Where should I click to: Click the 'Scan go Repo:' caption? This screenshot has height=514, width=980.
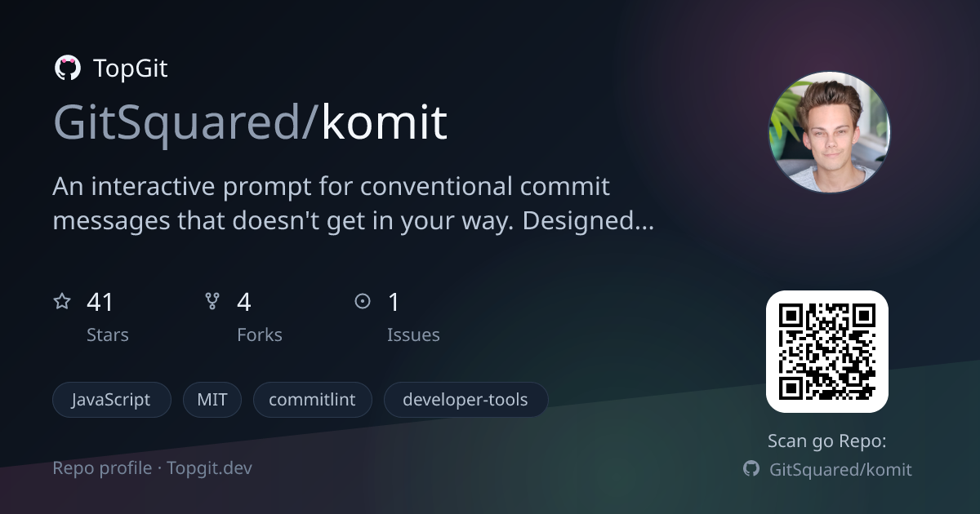click(826, 441)
